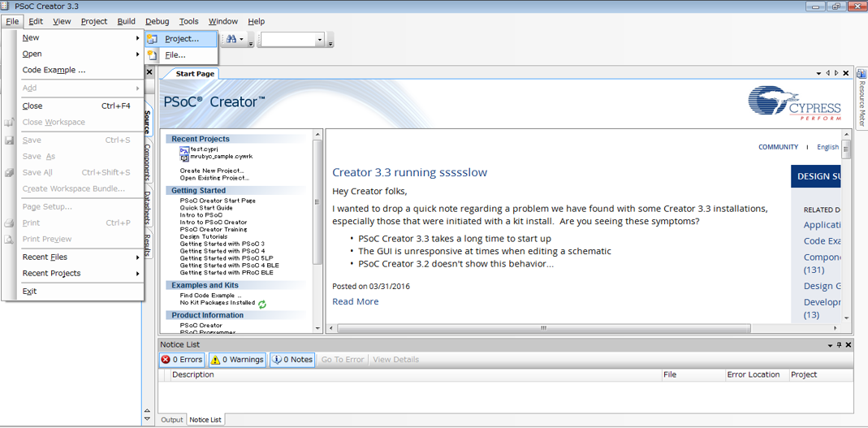Open the Find binoculars toolbar icon

(231, 39)
